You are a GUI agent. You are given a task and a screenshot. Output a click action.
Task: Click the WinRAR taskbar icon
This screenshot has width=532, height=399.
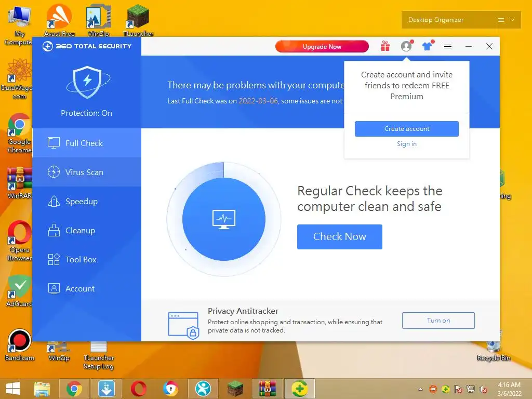(x=268, y=389)
